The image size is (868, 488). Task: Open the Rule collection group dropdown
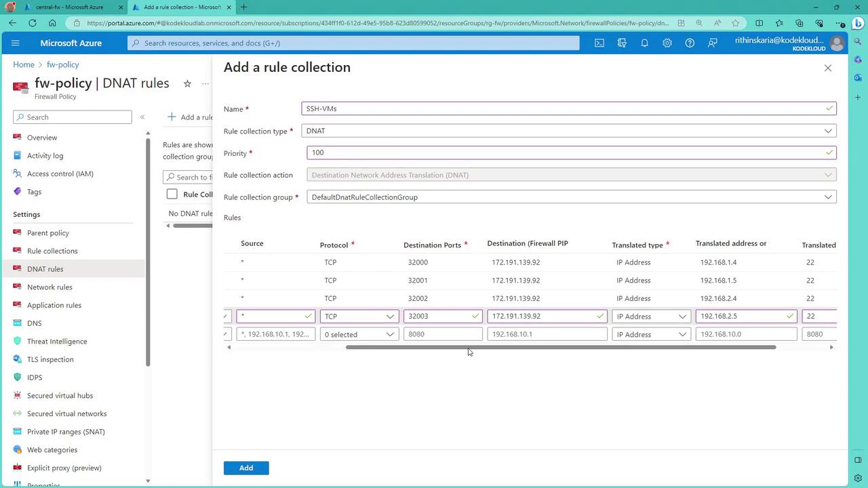(x=570, y=197)
